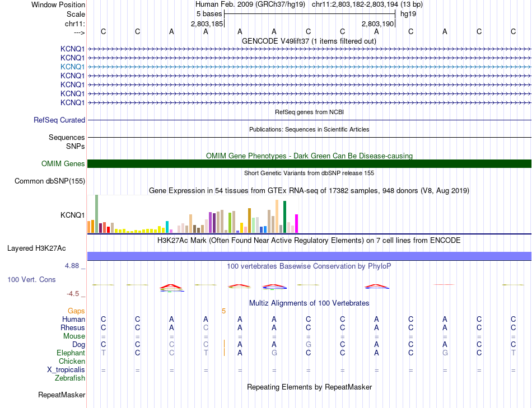
Task: Click the orange insertion bar in Elephant row
Action: click(x=224, y=353)
